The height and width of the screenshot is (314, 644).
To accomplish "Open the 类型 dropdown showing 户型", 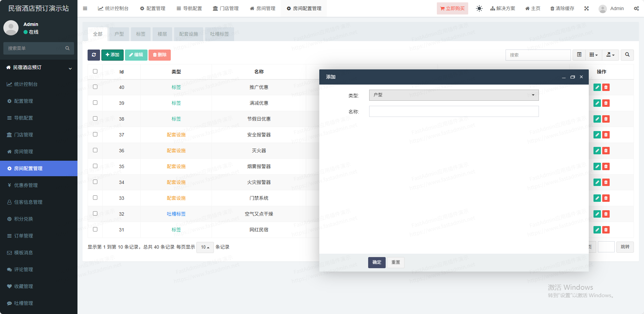I will 454,95.
